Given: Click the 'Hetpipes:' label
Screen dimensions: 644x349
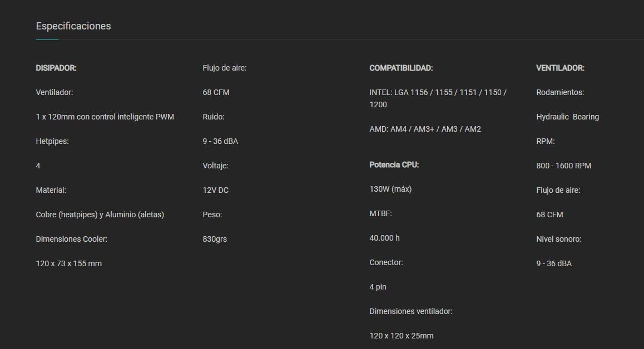Looking at the screenshot, I should [52, 141].
